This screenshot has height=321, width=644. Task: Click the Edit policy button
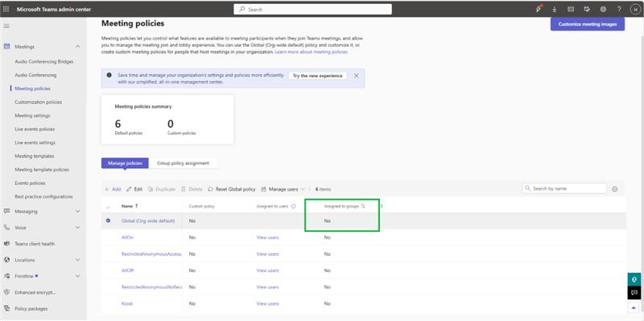click(134, 189)
